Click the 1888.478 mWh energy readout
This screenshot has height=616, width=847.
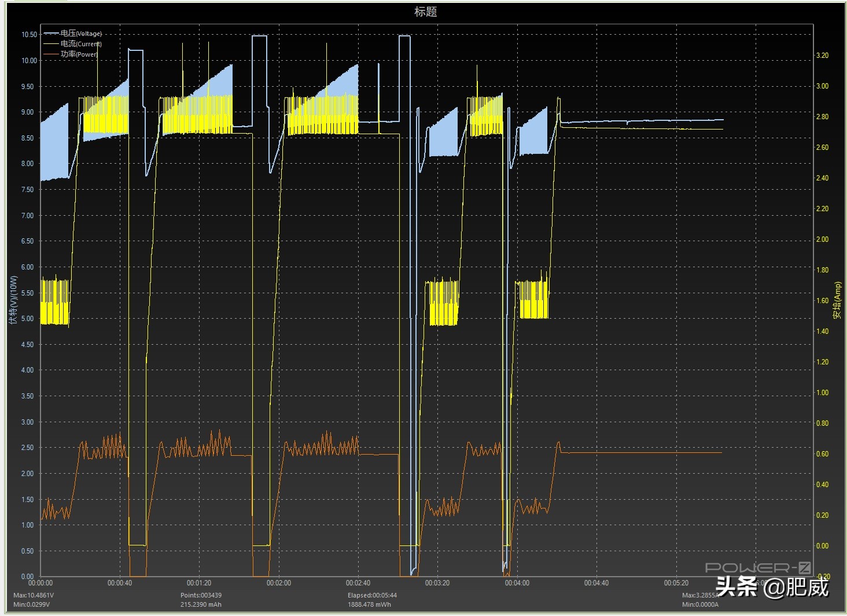[369, 604]
